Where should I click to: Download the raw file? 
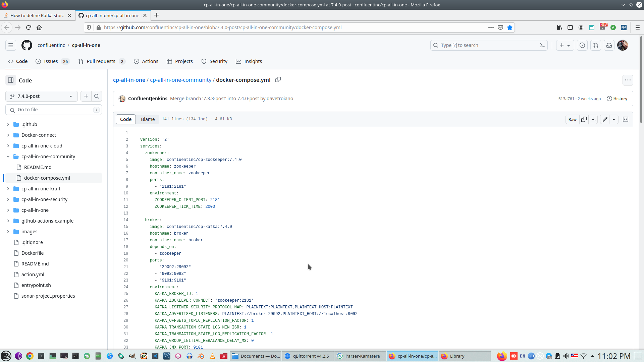pos(593,119)
